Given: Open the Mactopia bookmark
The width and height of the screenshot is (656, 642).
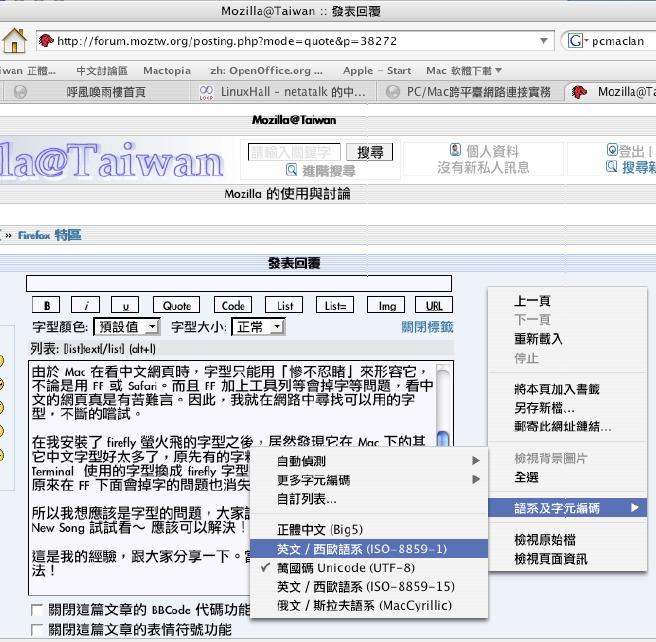Looking at the screenshot, I should click(167, 71).
